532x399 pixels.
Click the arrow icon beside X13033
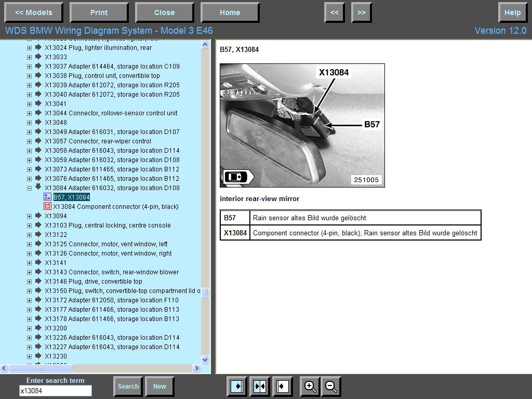(38, 56)
